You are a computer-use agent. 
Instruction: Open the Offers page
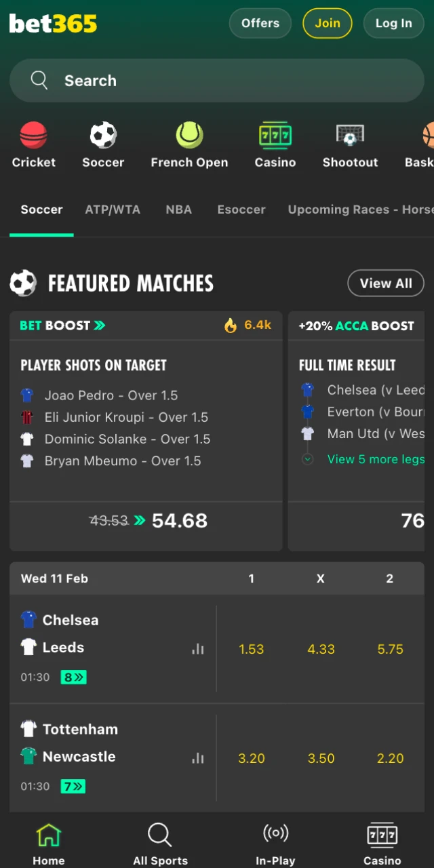point(260,23)
